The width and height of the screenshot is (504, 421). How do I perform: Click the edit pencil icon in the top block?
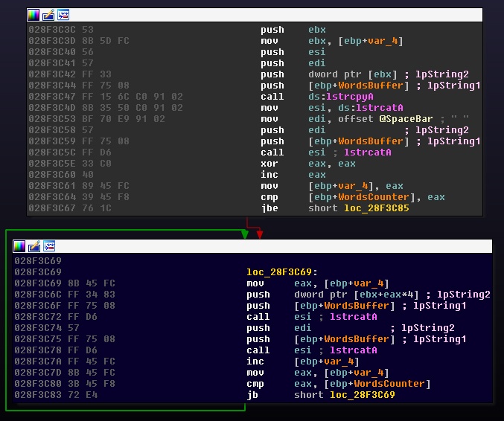point(48,15)
